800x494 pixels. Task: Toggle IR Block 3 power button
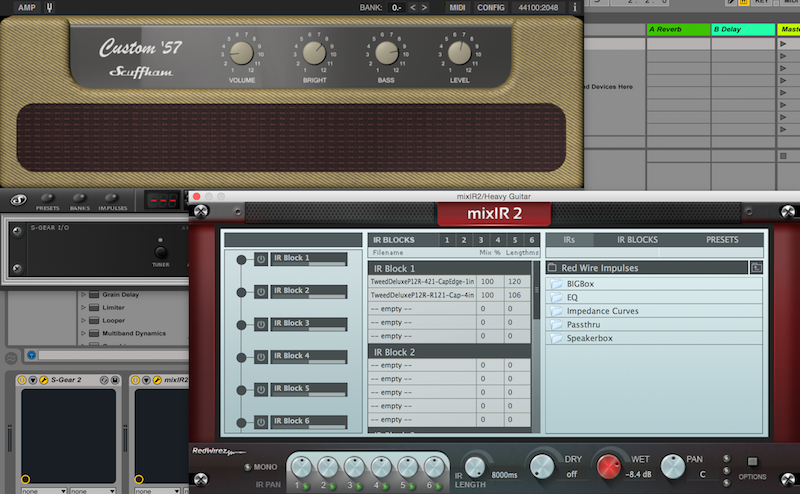click(262, 324)
